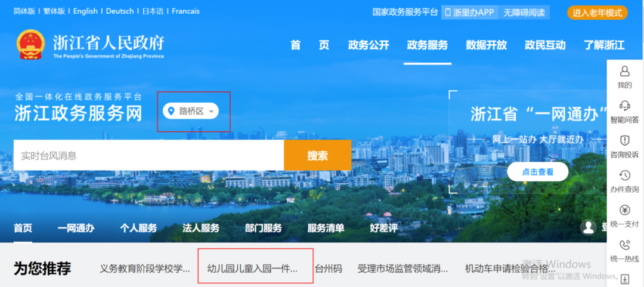Open the 幼儿园儿童入园一件 recommended link
The image size is (644, 287).
click(x=252, y=269)
